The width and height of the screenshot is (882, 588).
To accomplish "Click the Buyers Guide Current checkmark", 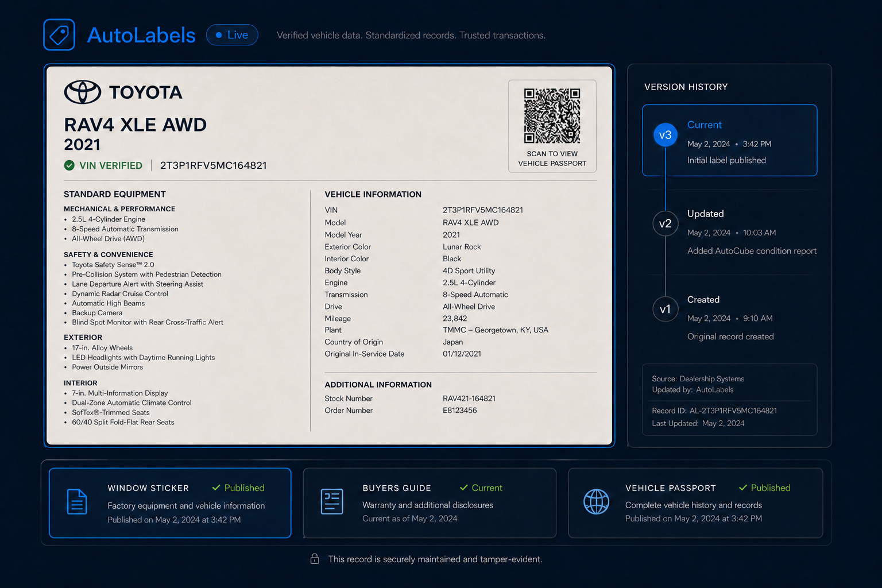I will 463,488.
